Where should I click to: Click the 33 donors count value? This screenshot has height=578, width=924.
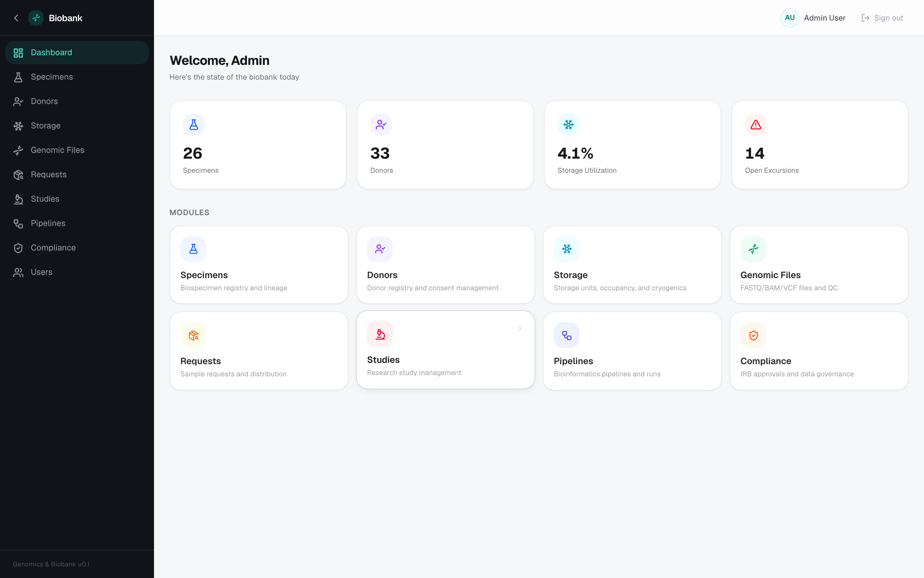point(380,154)
